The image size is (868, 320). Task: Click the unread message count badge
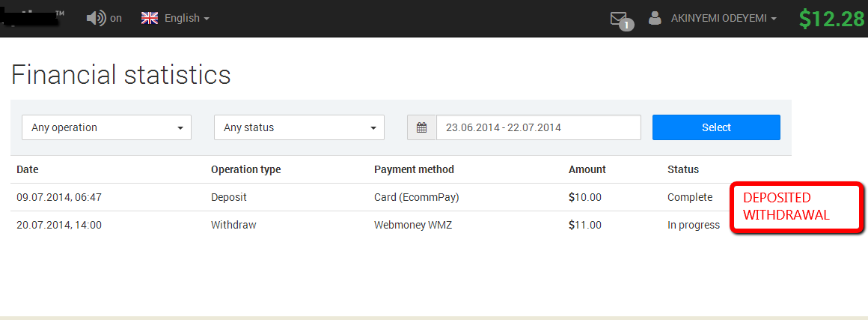[626, 25]
